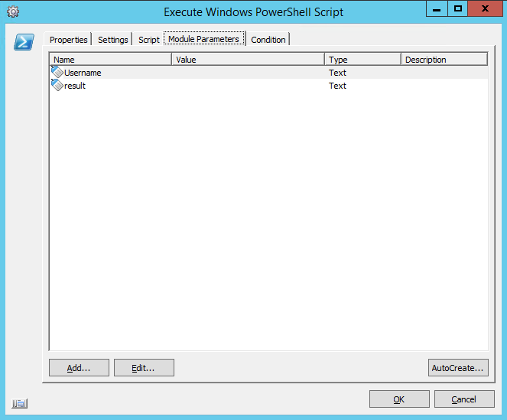The image size is (507, 420).
Task: Click the Text type of Username row
Action: point(337,73)
